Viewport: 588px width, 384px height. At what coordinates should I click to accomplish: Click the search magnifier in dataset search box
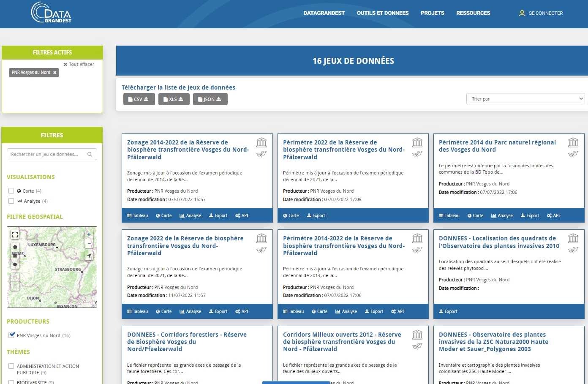pos(90,154)
